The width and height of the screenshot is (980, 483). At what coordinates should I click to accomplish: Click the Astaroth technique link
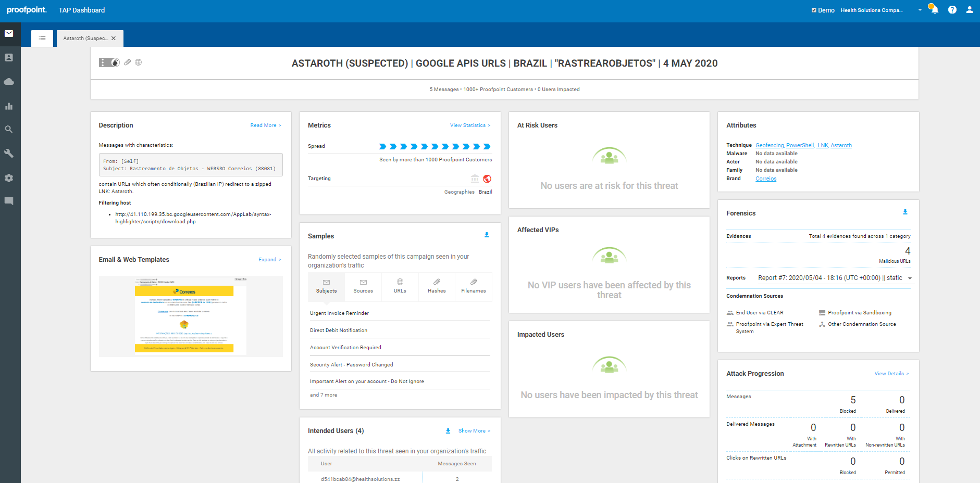tap(841, 146)
